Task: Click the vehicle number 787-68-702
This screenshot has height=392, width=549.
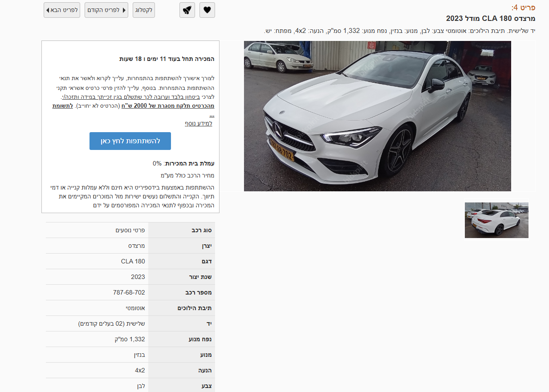Action: pyautogui.click(x=129, y=292)
